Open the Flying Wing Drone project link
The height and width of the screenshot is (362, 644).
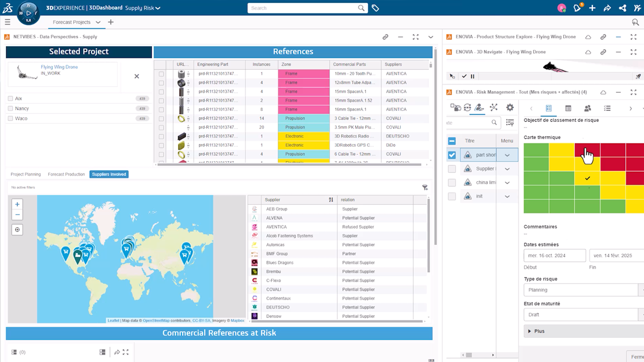coord(59,67)
